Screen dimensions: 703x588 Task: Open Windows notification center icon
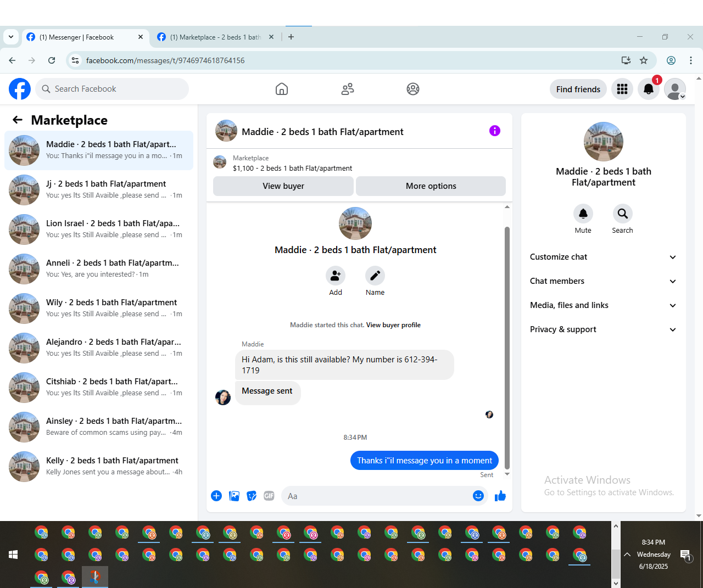tap(685, 556)
